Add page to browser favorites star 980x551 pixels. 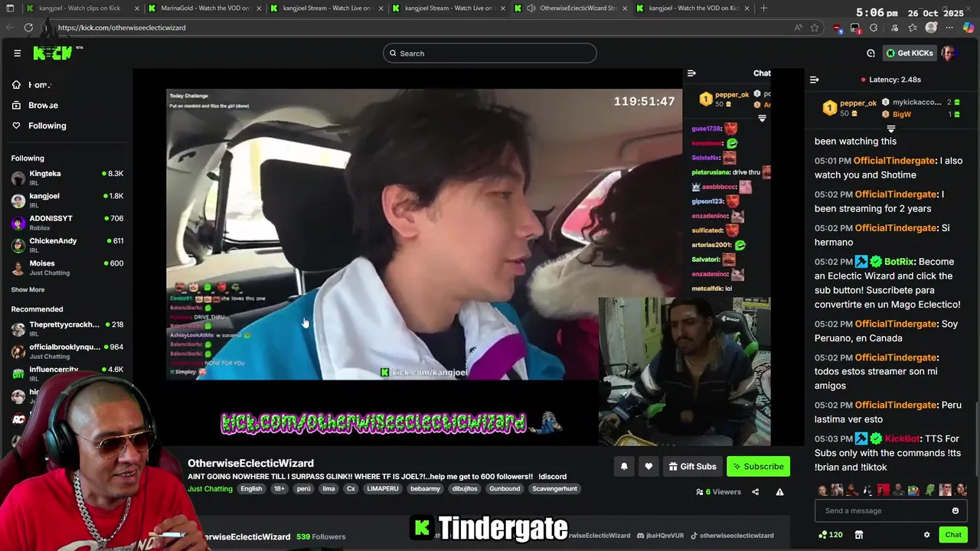pos(815,28)
